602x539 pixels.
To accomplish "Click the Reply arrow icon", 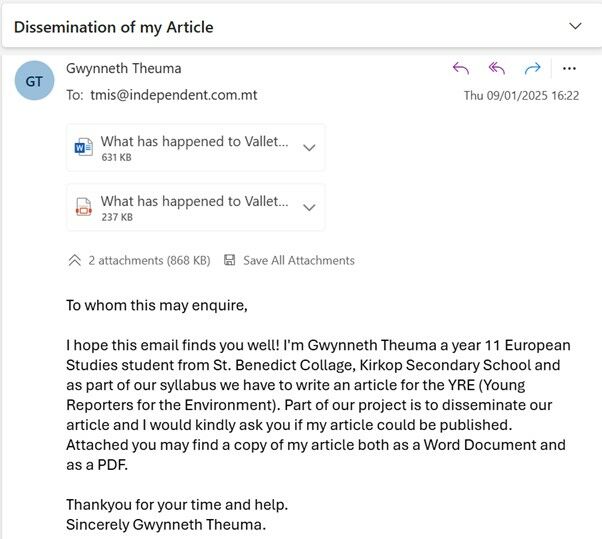I will tap(460, 68).
